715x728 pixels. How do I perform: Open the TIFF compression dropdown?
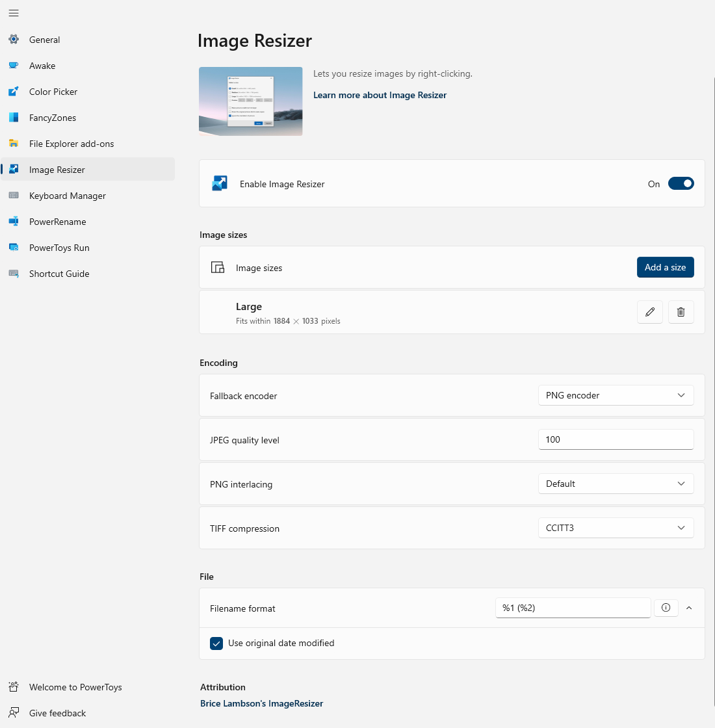(616, 528)
